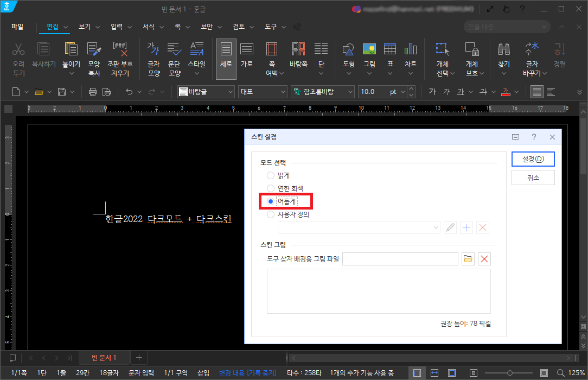The width and height of the screenshot is (588, 380).
Task: Open the language dropdown showing 대표
Action: [263, 92]
